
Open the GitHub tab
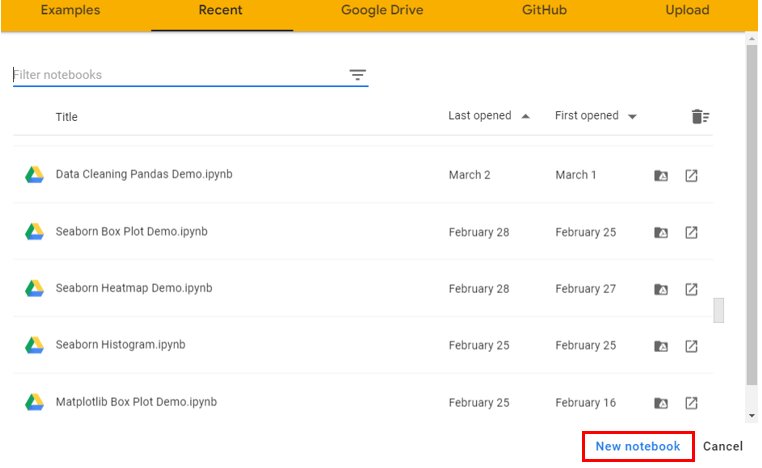pyautogui.click(x=546, y=10)
